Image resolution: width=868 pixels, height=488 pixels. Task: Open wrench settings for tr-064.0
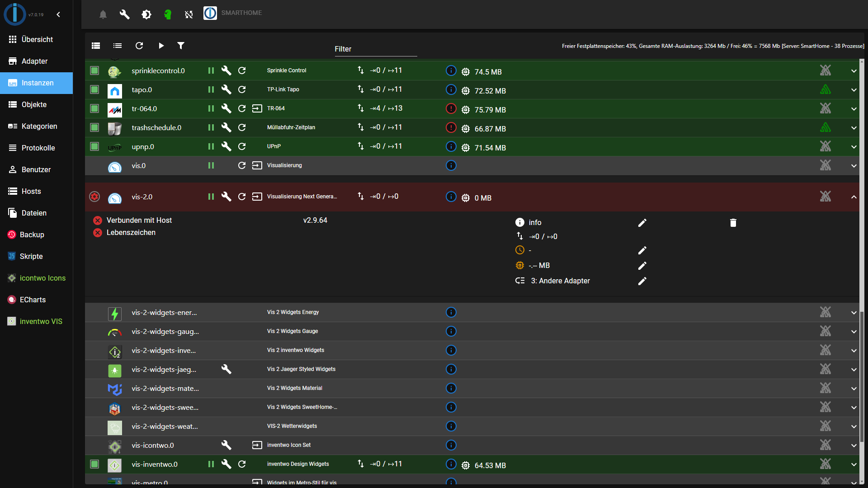[226, 108]
